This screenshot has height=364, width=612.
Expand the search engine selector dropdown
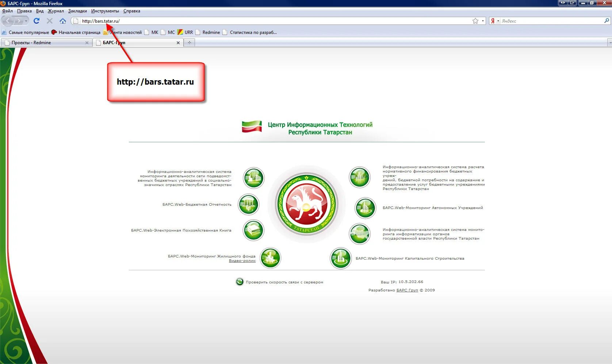(x=498, y=21)
